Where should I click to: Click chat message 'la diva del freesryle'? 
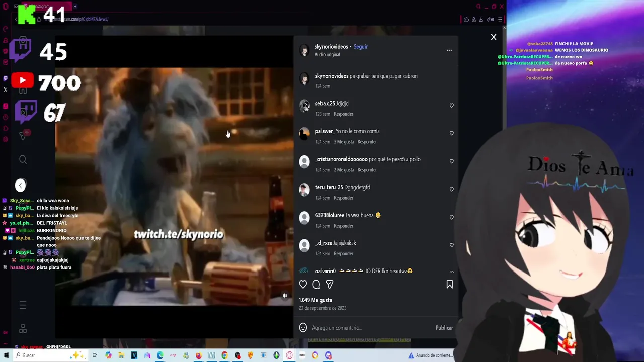point(57,216)
